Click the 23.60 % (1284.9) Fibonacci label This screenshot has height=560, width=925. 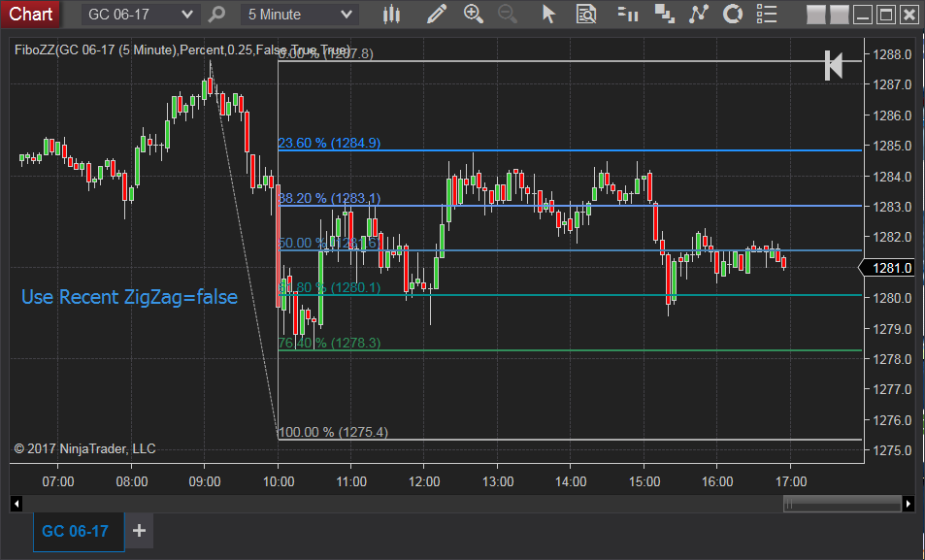point(329,143)
